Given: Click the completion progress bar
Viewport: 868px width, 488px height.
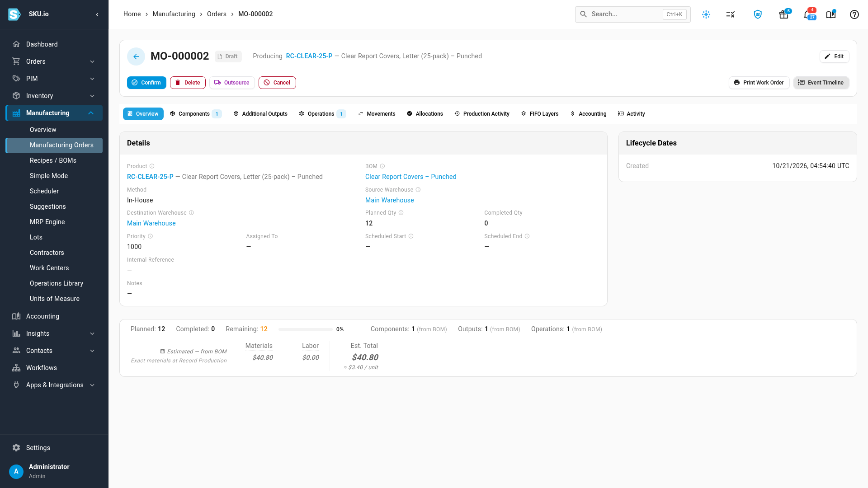Looking at the screenshot, I should coord(306,329).
